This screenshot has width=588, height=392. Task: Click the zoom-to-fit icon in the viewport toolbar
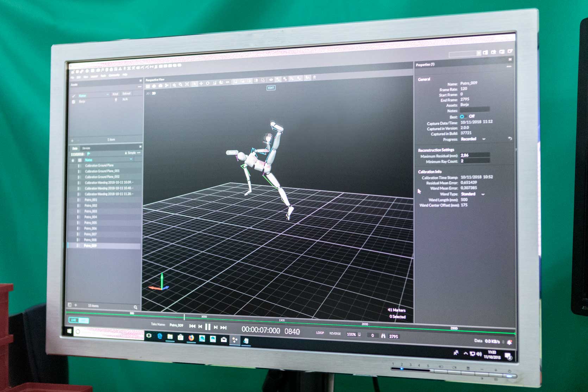(x=187, y=84)
